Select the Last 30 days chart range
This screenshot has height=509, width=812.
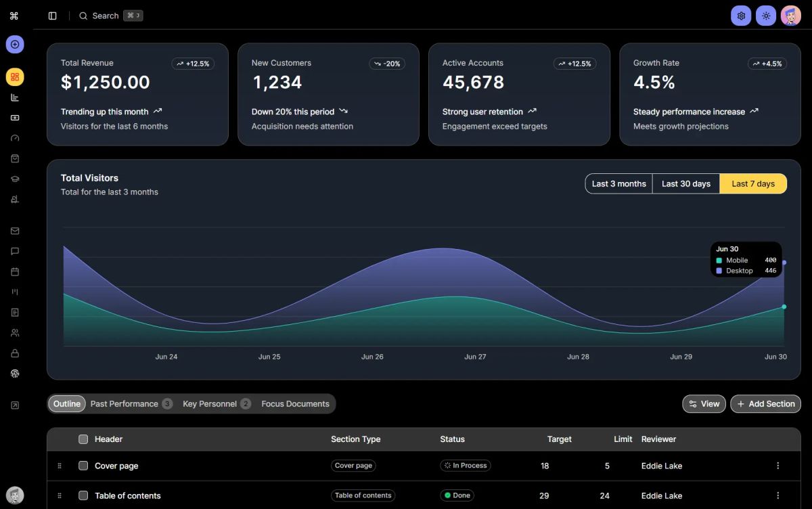coord(685,183)
